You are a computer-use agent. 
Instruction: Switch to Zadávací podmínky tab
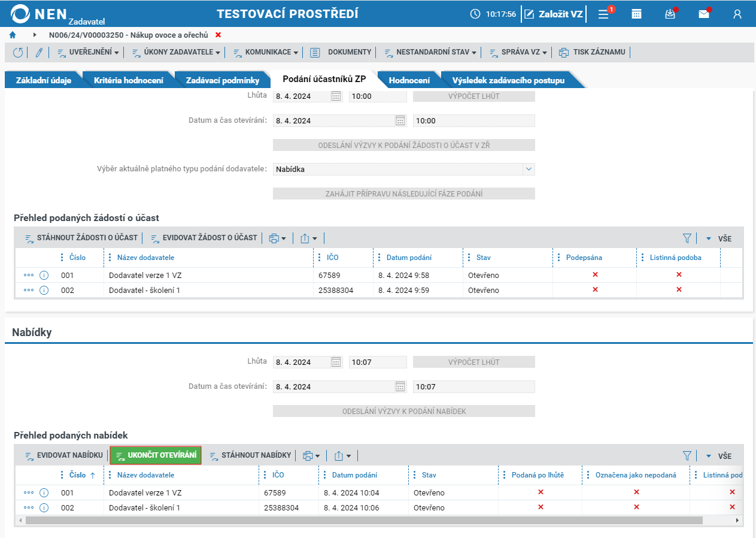click(223, 80)
